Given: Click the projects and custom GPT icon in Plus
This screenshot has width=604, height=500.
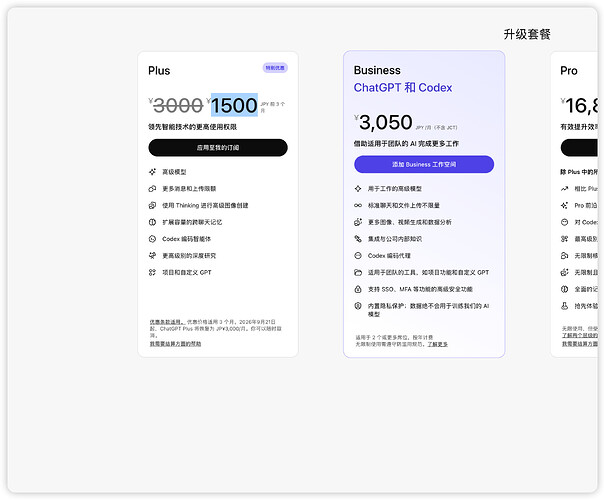Looking at the screenshot, I should coord(153,272).
